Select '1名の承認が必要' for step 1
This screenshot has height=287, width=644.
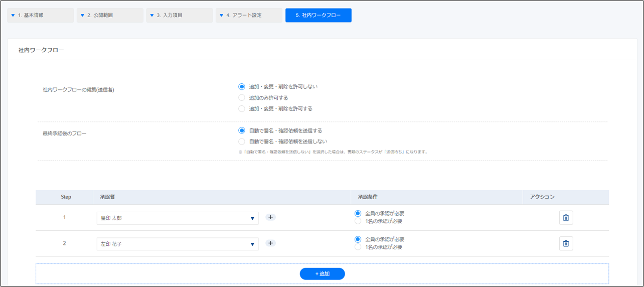tap(358, 221)
